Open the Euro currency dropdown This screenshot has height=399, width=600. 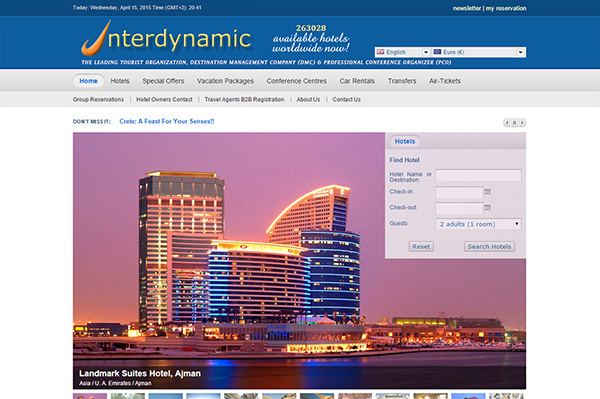(479, 52)
